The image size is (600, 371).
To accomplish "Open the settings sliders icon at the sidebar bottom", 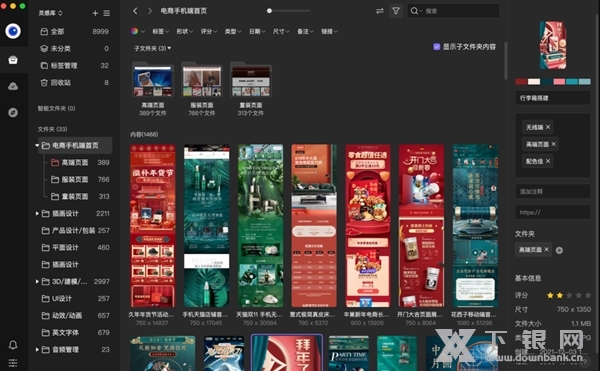I will [x=13, y=362].
